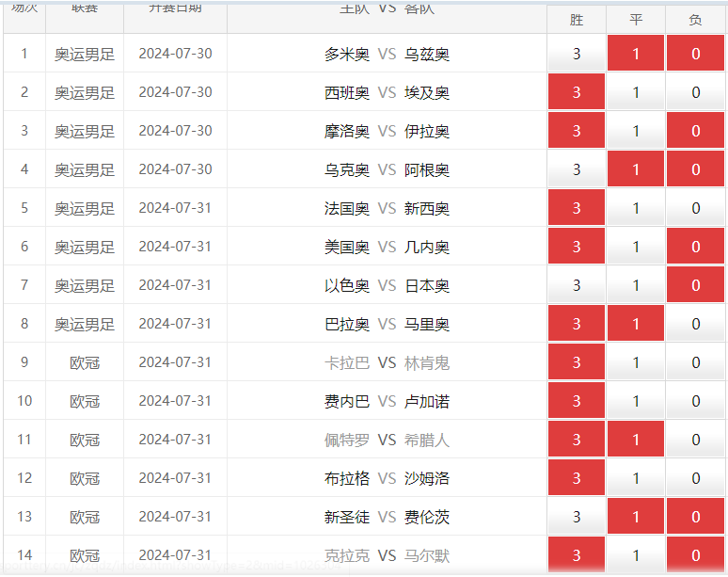Select draw option 1 for 以色奥 VS 日本奥

(x=636, y=285)
